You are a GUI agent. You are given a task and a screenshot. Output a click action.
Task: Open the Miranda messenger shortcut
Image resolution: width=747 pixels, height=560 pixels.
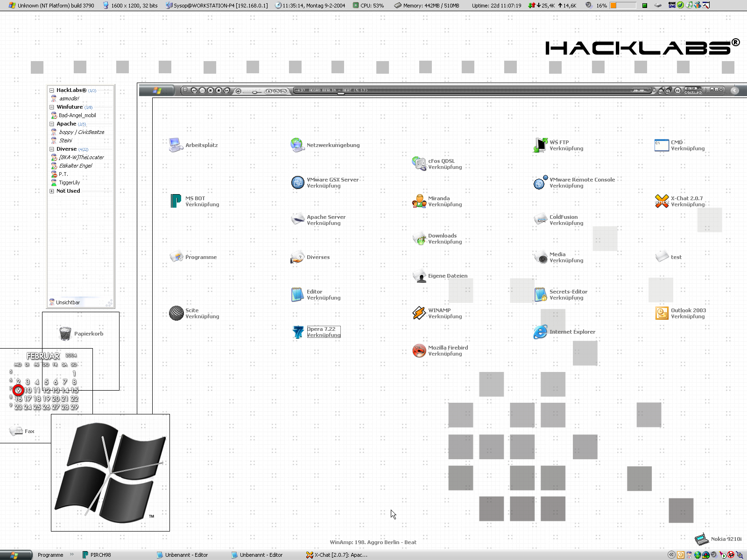click(419, 201)
